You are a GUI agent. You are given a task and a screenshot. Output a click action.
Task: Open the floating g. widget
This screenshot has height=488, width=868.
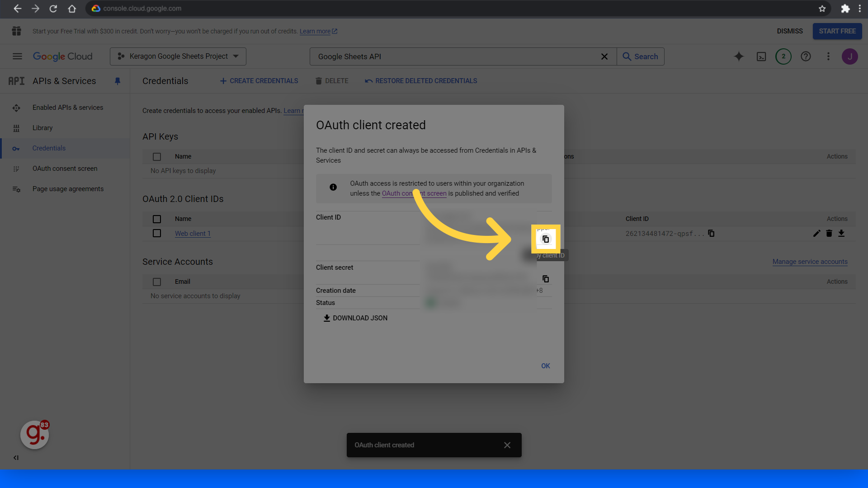pos(34,435)
